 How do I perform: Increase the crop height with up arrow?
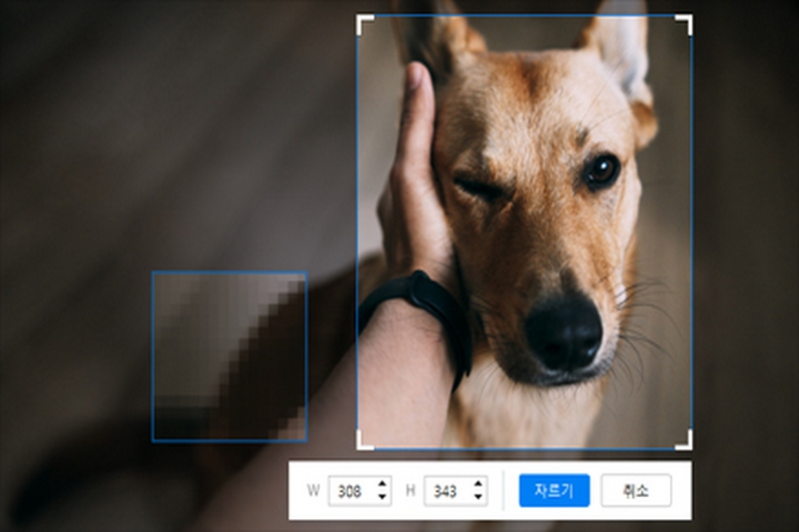[x=477, y=485]
